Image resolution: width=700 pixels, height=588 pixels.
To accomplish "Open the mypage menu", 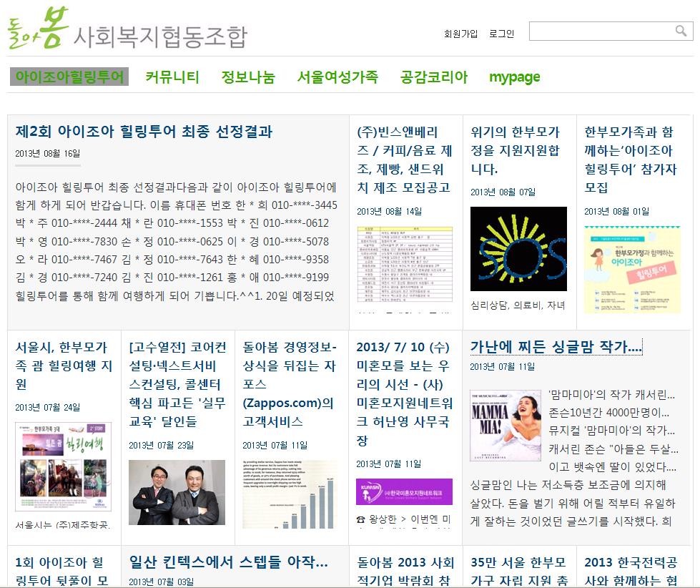I will [x=514, y=77].
